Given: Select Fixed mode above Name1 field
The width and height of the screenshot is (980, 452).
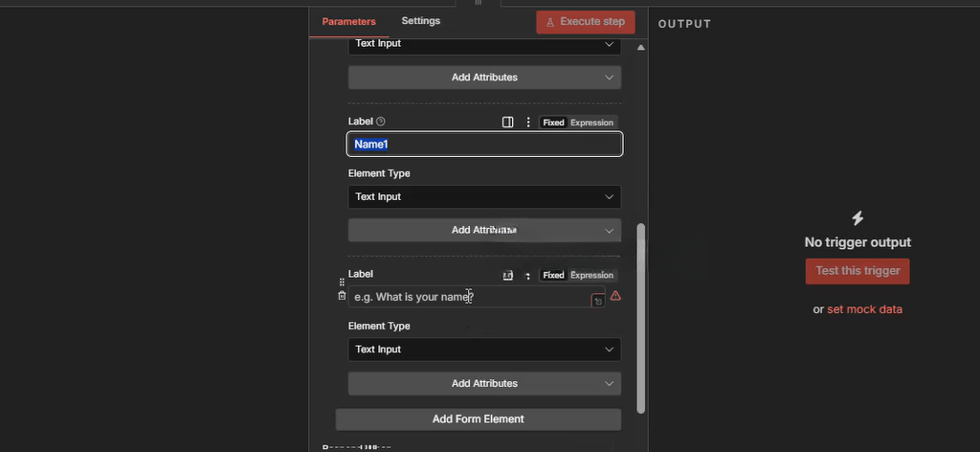Looking at the screenshot, I should 553,123.
